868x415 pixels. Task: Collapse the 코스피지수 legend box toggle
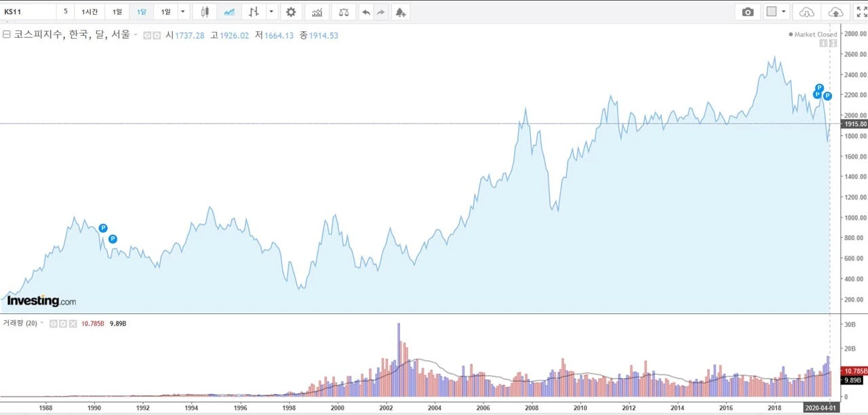pos(7,35)
